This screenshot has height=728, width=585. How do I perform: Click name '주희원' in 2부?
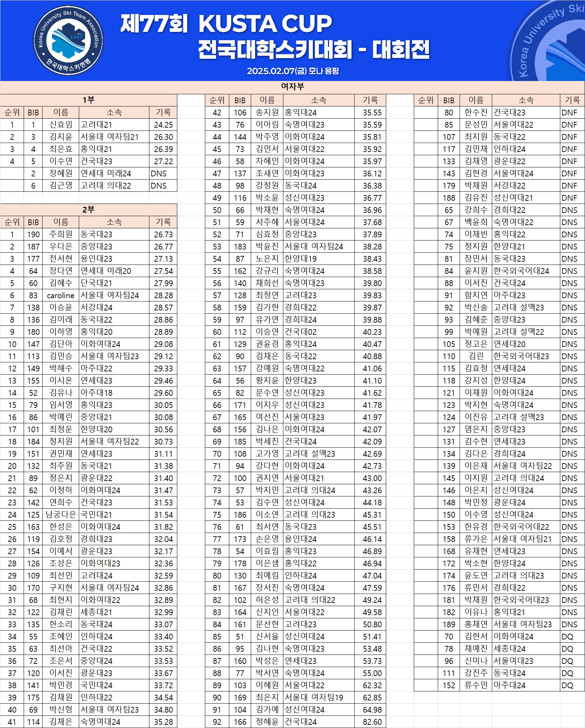61,234
